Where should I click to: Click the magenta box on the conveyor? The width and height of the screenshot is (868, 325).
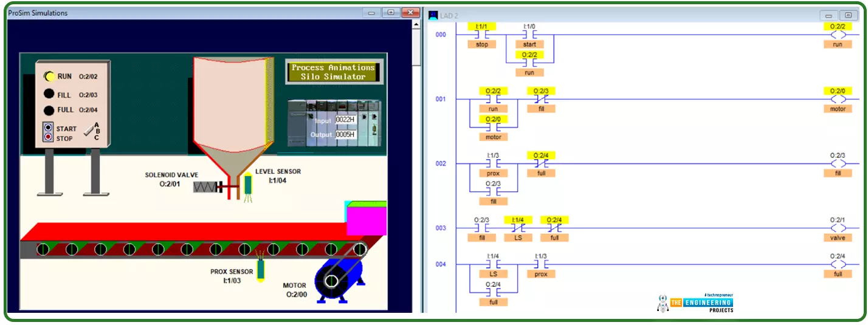[367, 220]
